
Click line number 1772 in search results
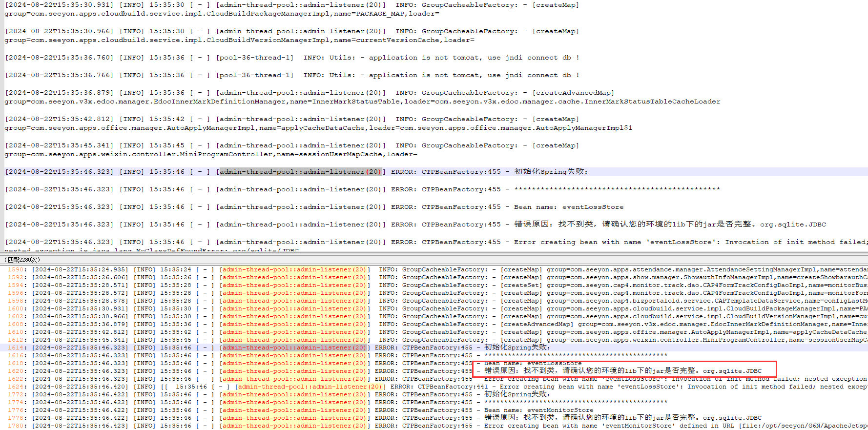[x=16, y=394]
